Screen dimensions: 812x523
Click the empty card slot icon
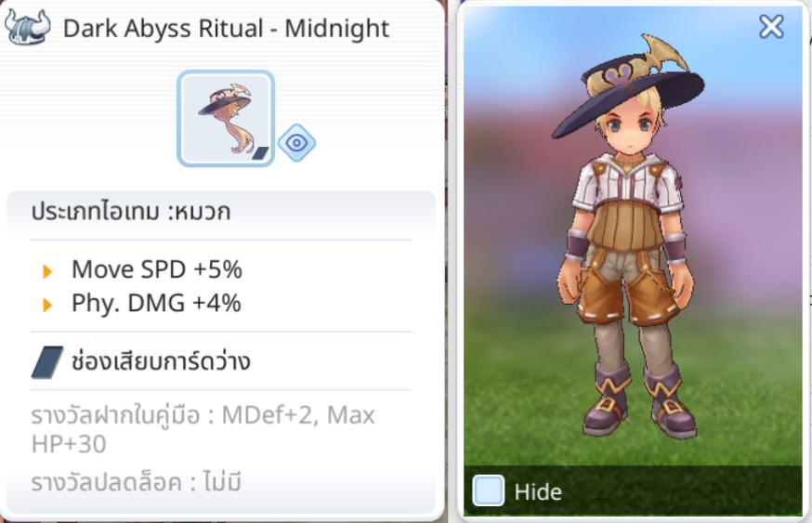point(47,362)
